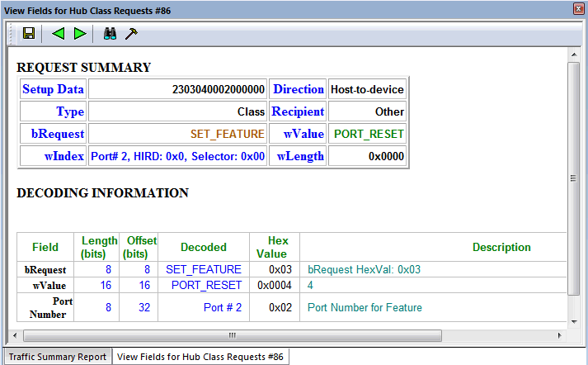The width and height of the screenshot is (588, 365).
Task: Click the wLength label cell
Action: click(x=299, y=156)
